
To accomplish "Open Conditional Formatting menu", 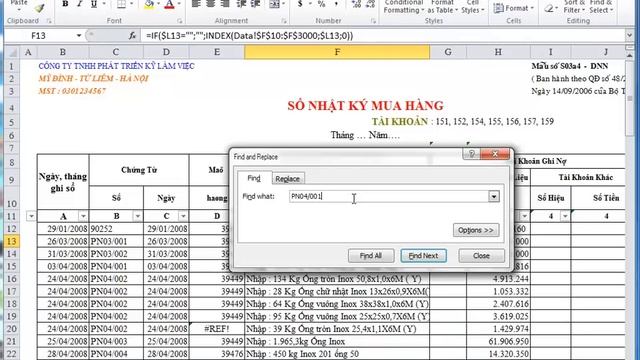I will coord(403,7).
